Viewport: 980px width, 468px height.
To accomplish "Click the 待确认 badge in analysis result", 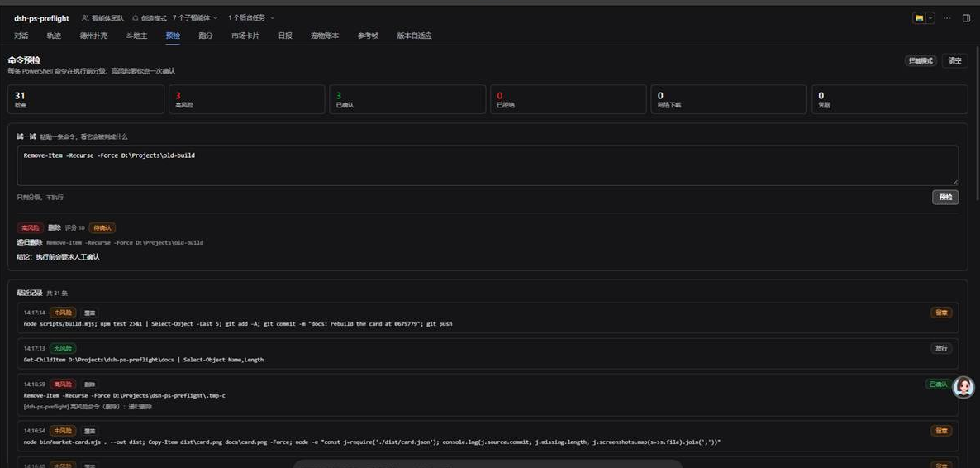I will tap(102, 227).
